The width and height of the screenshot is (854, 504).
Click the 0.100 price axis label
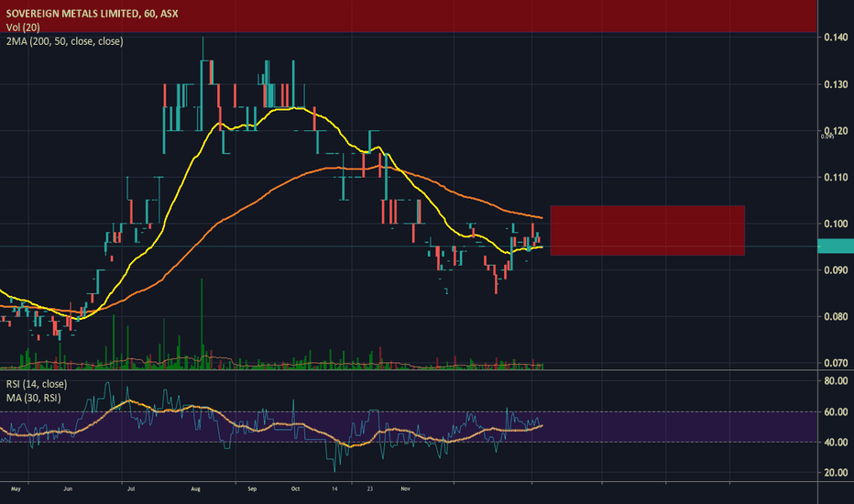pos(836,224)
